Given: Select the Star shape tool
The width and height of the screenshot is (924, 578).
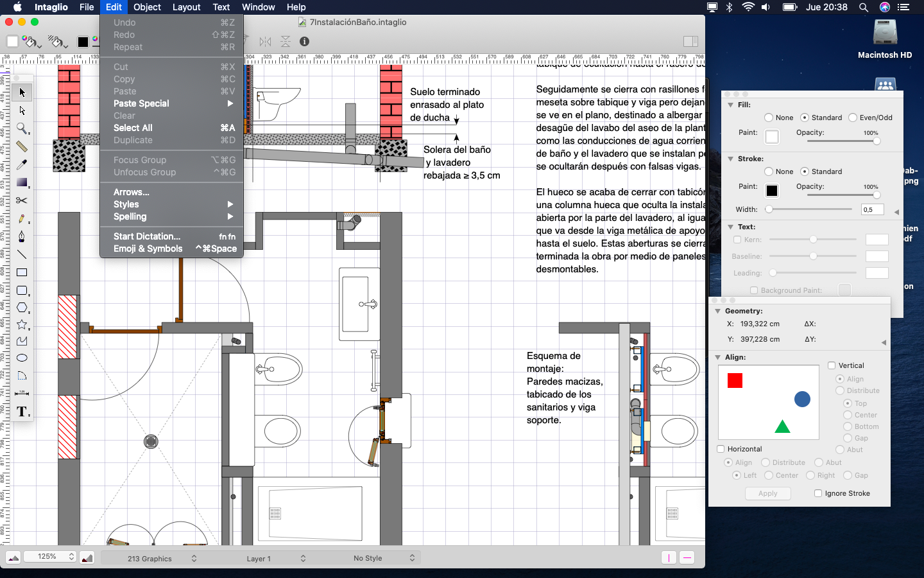Looking at the screenshot, I should point(22,325).
